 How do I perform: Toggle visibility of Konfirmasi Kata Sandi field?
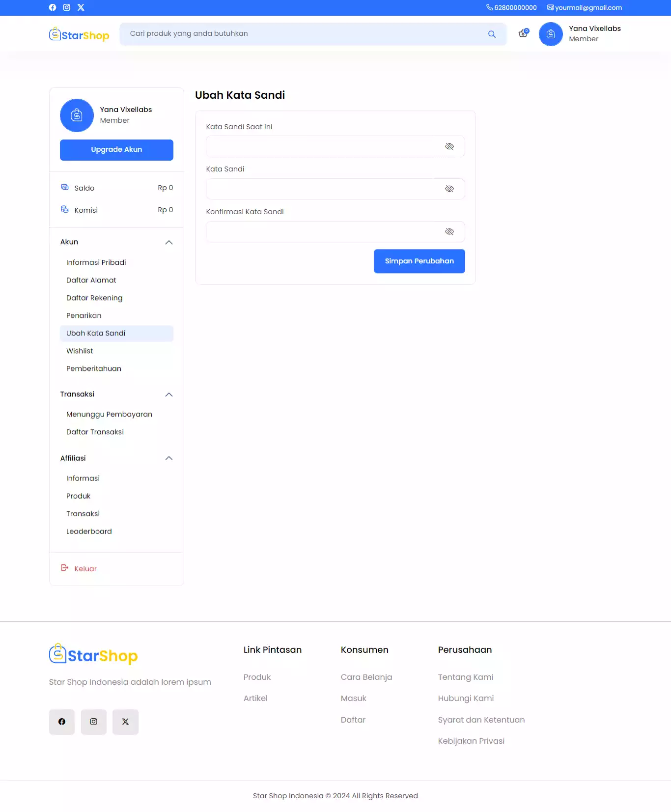[x=449, y=231]
